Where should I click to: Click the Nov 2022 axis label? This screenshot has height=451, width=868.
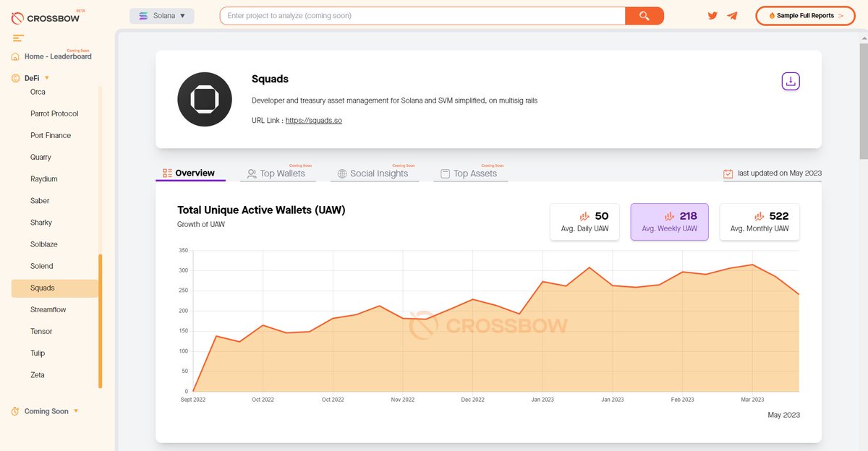pos(403,400)
